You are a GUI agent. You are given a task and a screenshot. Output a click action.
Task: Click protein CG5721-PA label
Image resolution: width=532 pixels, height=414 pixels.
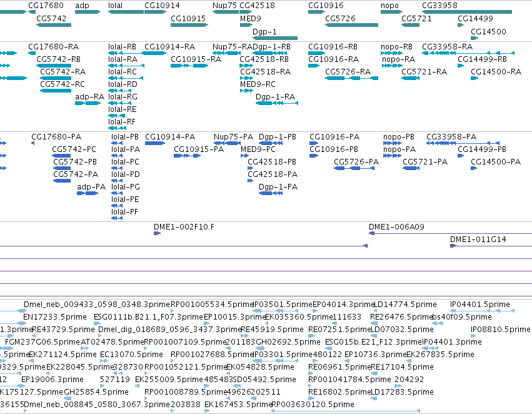click(x=425, y=162)
